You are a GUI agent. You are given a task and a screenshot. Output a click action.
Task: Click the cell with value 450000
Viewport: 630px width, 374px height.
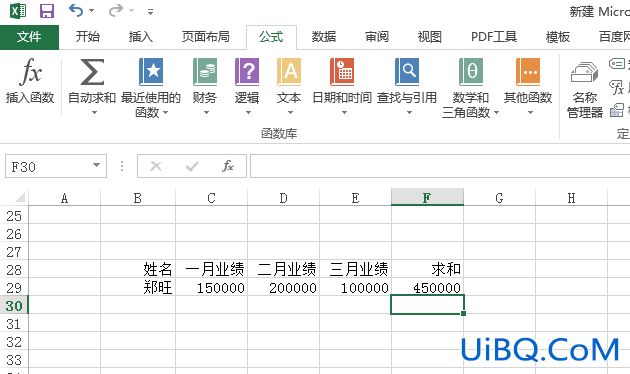[427, 287]
